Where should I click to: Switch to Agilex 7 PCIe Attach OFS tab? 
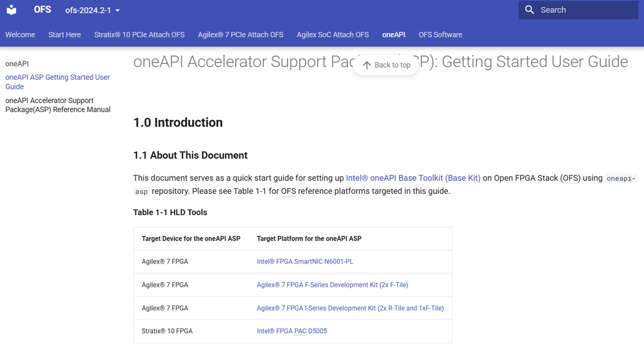[240, 35]
